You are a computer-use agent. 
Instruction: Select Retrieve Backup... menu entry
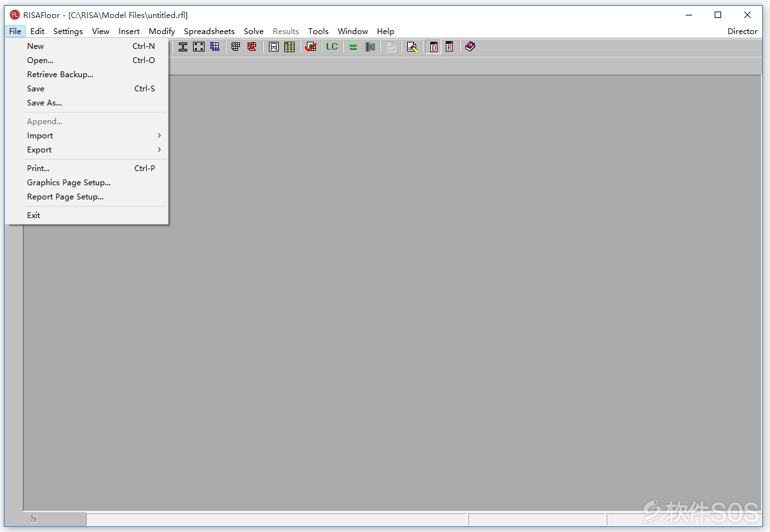point(86,75)
